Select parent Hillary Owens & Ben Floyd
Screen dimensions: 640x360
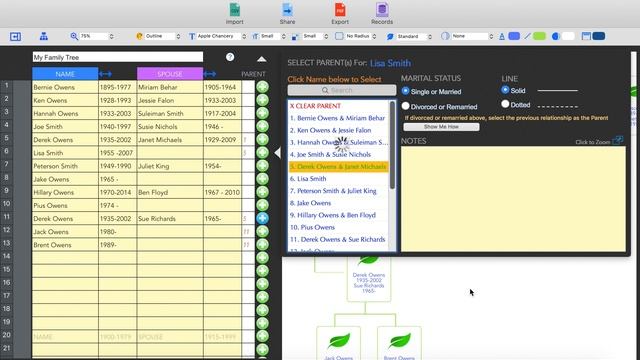point(338,215)
